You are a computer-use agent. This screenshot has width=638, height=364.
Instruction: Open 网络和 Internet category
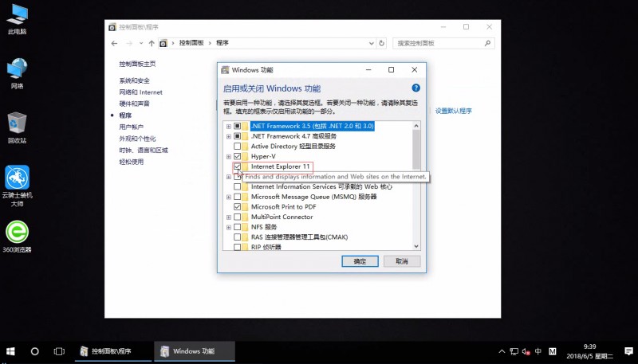(141, 92)
